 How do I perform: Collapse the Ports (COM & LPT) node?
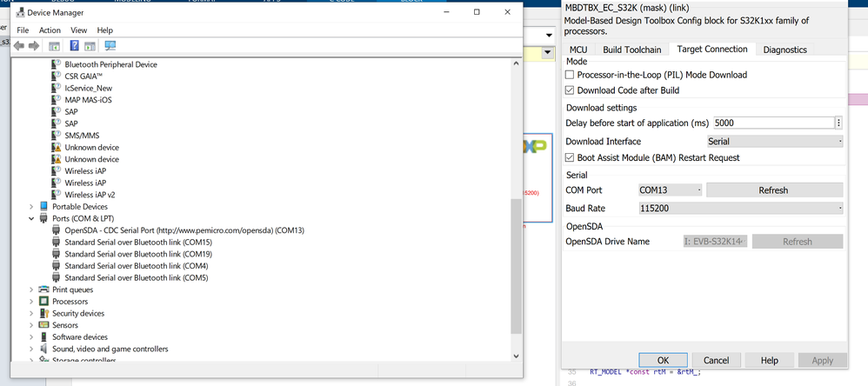(x=31, y=218)
